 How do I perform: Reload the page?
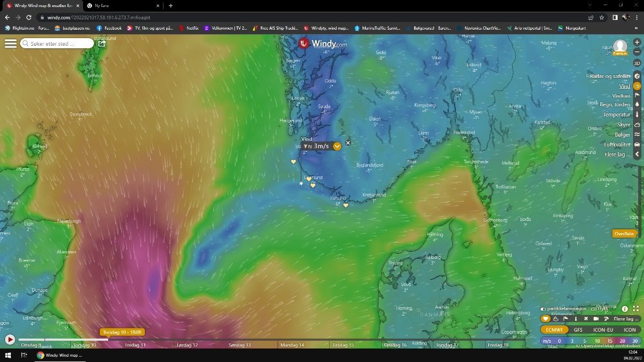pyautogui.click(x=29, y=17)
